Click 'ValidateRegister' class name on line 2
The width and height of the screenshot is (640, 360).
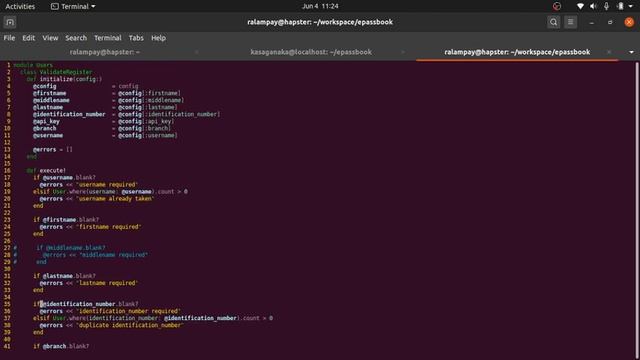(66, 72)
